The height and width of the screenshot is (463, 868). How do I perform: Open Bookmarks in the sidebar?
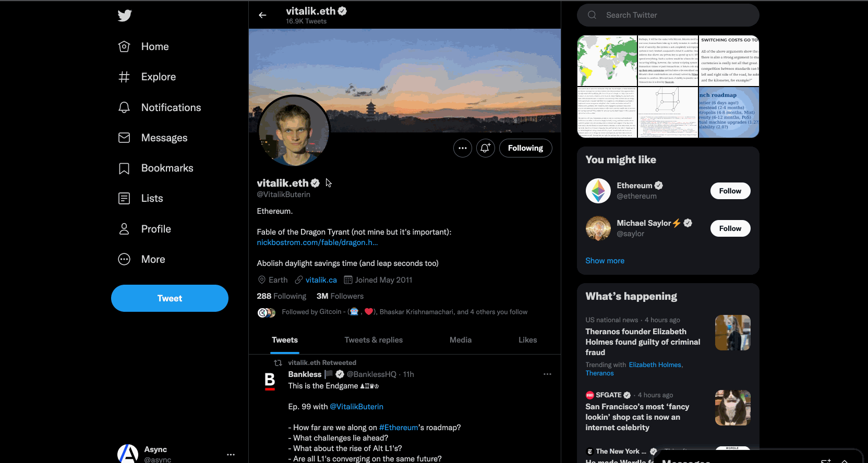[x=155, y=168]
